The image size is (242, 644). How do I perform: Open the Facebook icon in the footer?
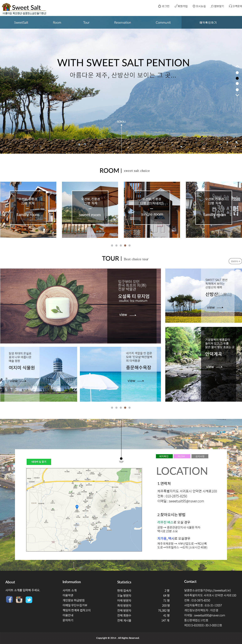9,600
